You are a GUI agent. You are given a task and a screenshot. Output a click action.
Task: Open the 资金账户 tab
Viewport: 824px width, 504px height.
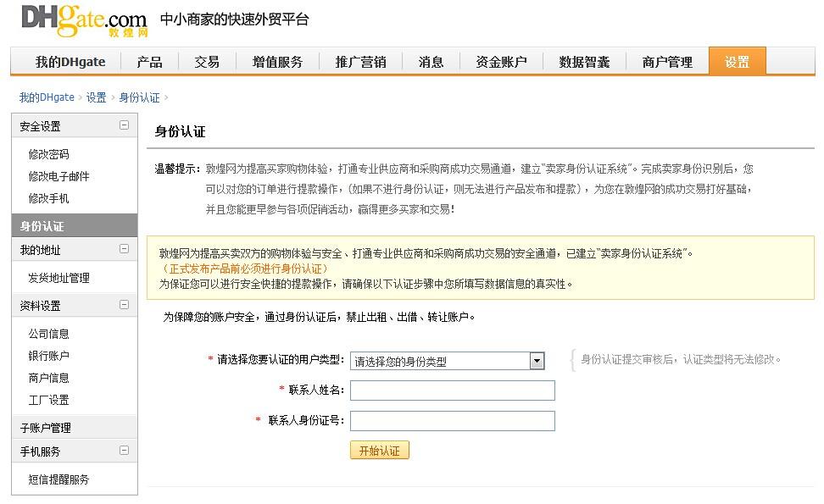[x=500, y=61]
